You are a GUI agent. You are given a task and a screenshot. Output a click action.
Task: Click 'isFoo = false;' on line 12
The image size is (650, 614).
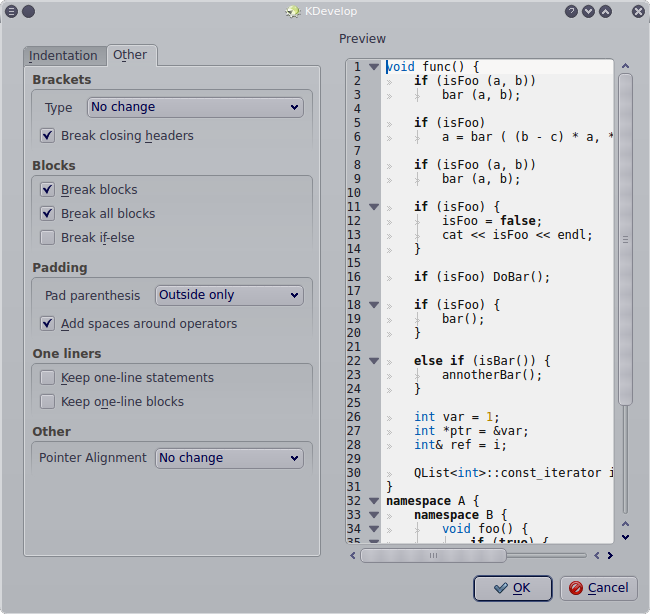pyautogui.click(x=492, y=221)
